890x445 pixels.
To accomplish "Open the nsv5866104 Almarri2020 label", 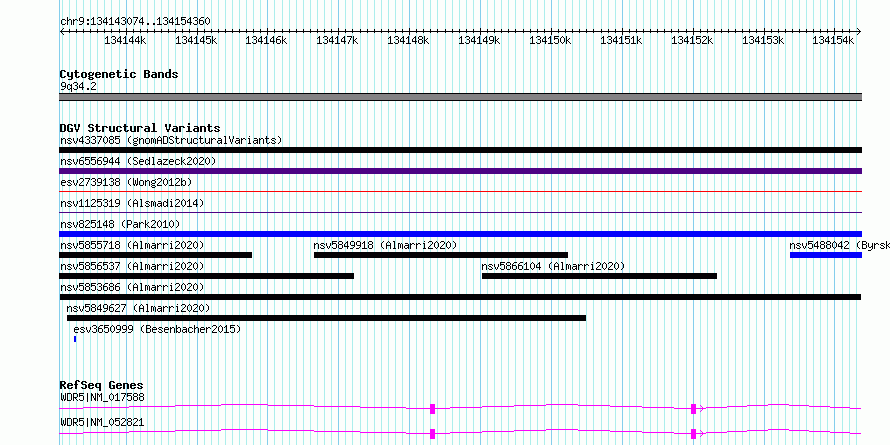I will 553,267.
